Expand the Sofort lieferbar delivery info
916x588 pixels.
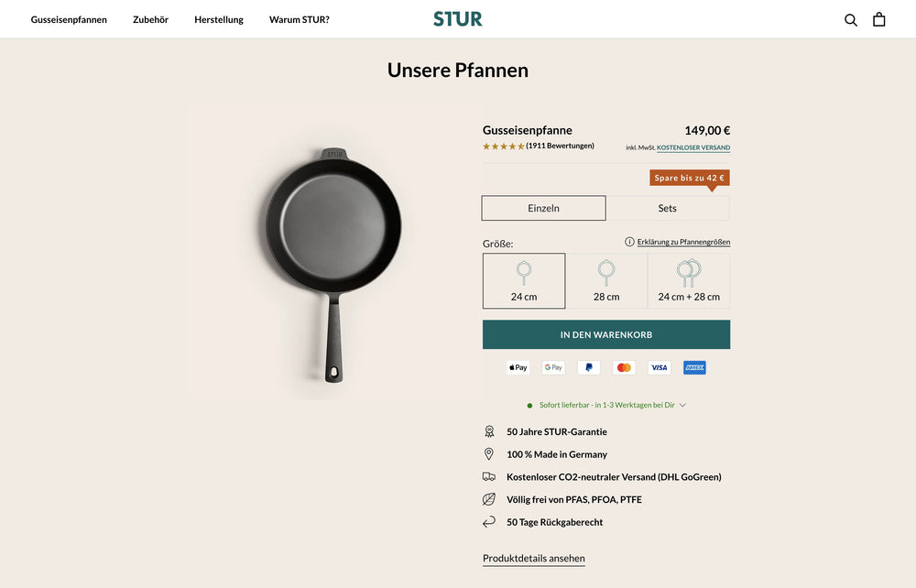tap(606, 405)
